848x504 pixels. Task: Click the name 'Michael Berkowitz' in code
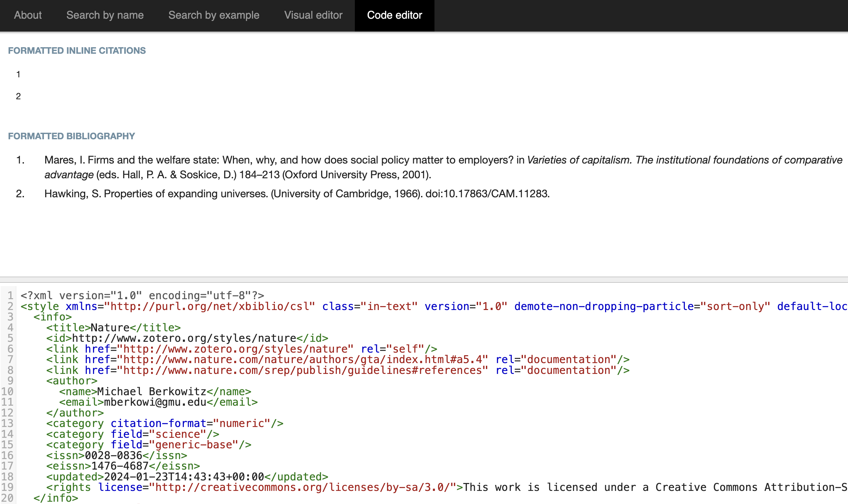pyautogui.click(x=152, y=392)
